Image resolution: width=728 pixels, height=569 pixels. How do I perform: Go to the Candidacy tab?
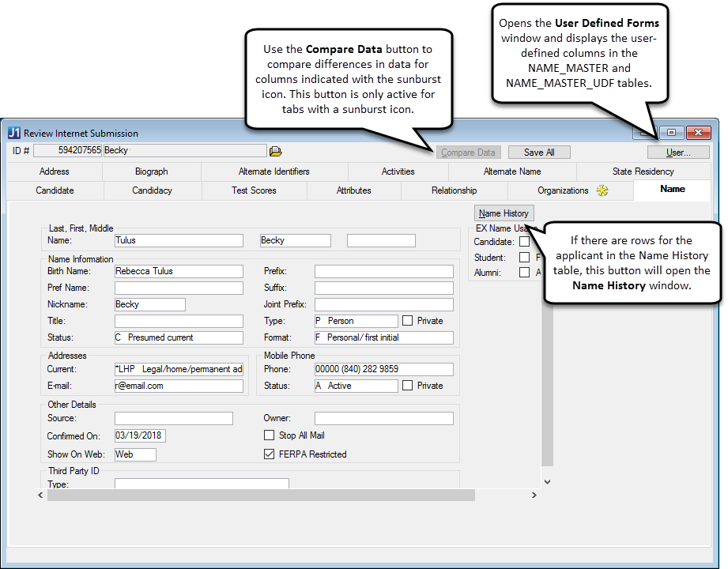[x=152, y=190]
